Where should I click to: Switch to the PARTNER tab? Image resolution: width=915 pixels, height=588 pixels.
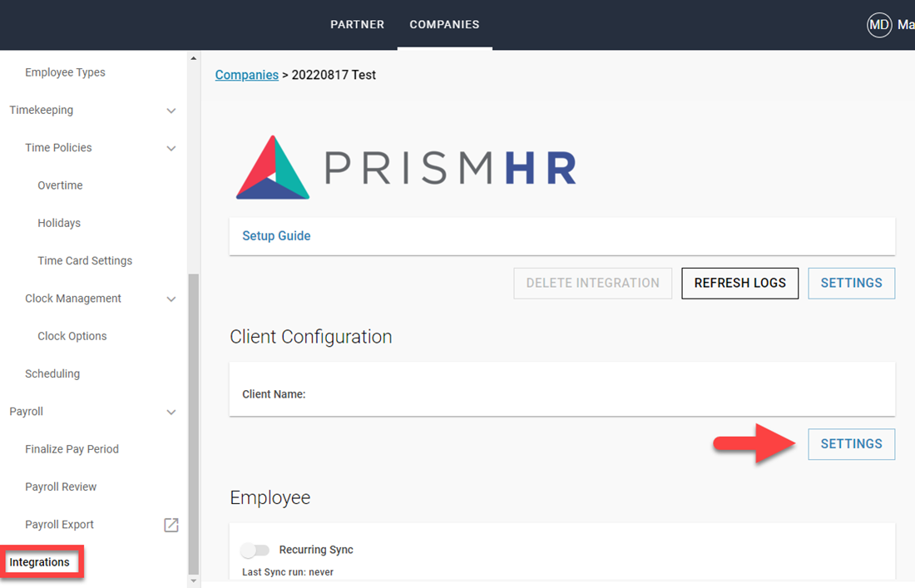(357, 24)
